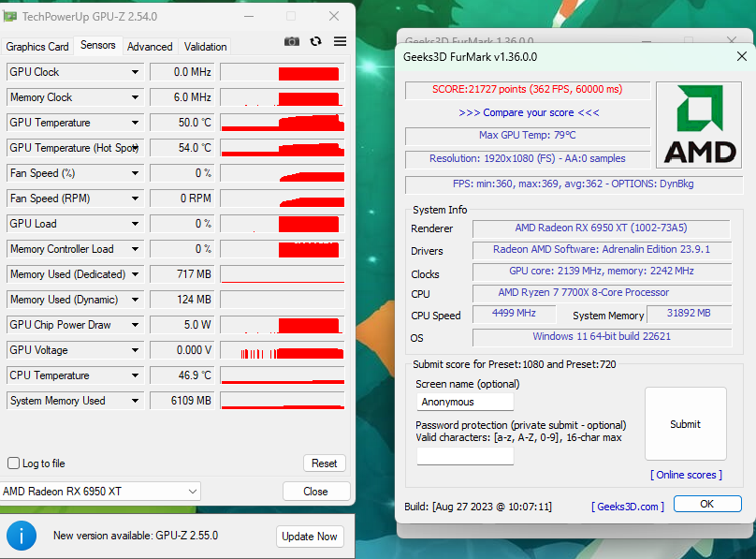
Task: Open the GPU Temperature sensor dropdown
Action: [x=135, y=123]
